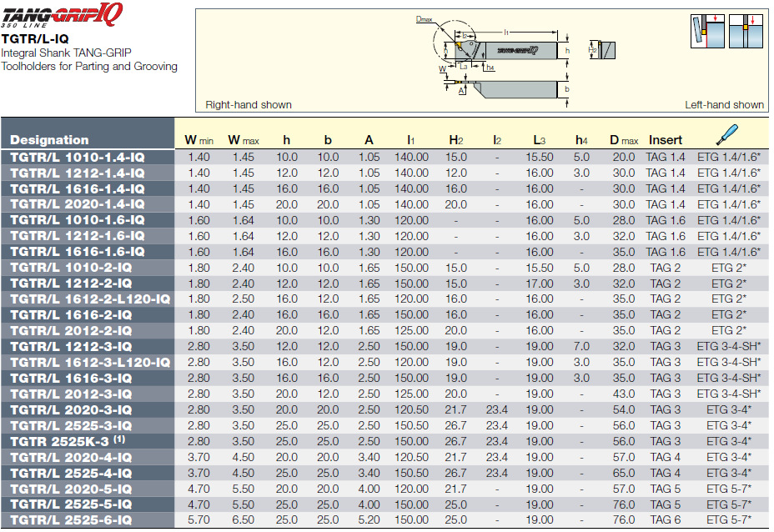Click the W min column header
Screen dimensions: 774x532
tap(199, 140)
